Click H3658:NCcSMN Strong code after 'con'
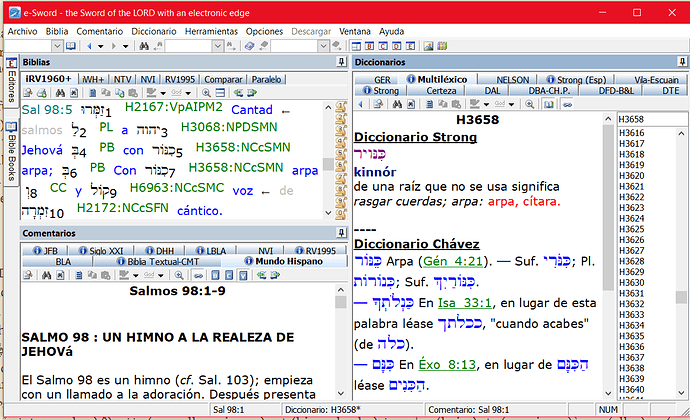The width and height of the screenshot is (690, 420). tap(243, 147)
